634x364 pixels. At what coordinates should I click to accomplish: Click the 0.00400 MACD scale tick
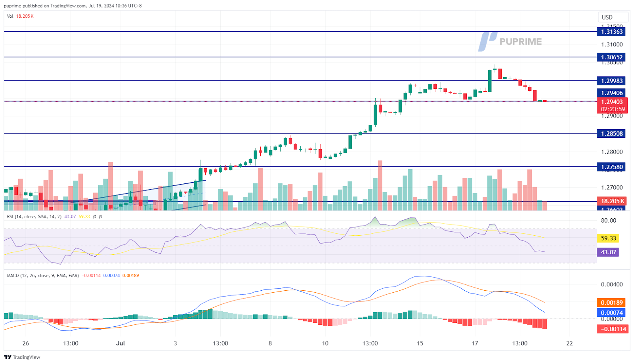612,284
